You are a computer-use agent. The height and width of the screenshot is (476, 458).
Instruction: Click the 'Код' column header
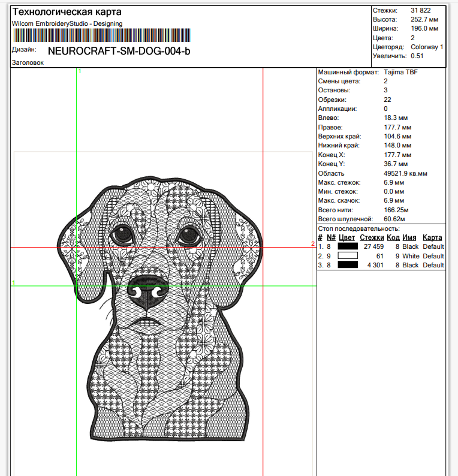pos(393,237)
